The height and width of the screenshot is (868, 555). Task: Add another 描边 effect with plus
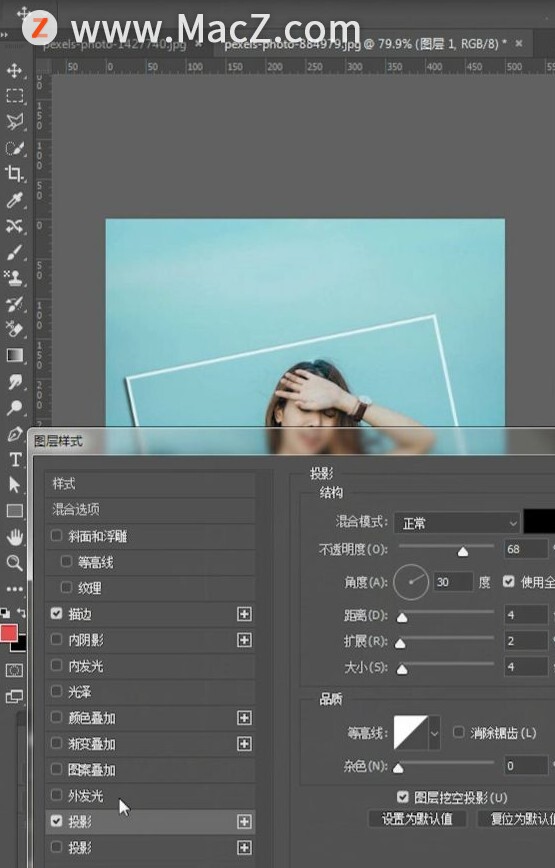coord(244,614)
